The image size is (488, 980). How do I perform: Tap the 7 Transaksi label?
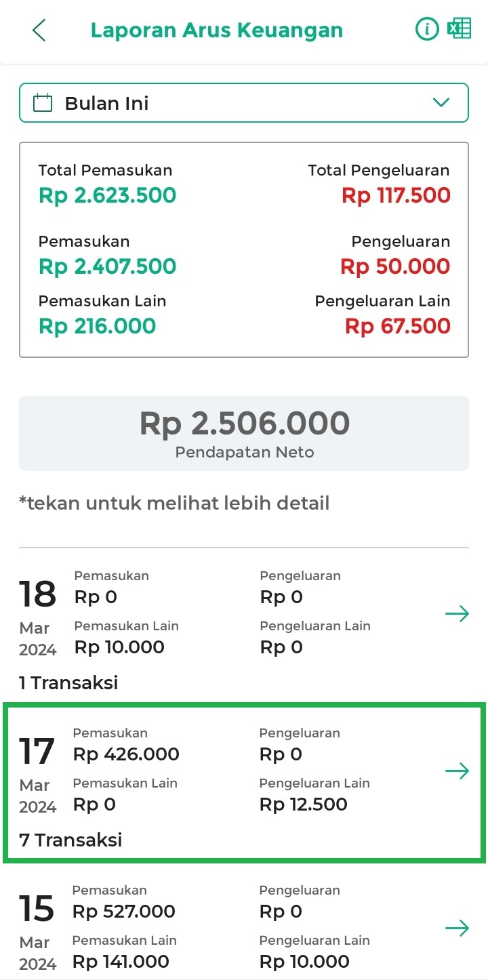tap(71, 840)
